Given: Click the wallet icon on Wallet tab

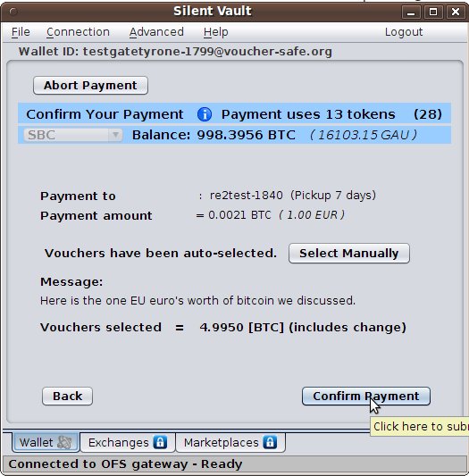Looking at the screenshot, I should [64, 442].
